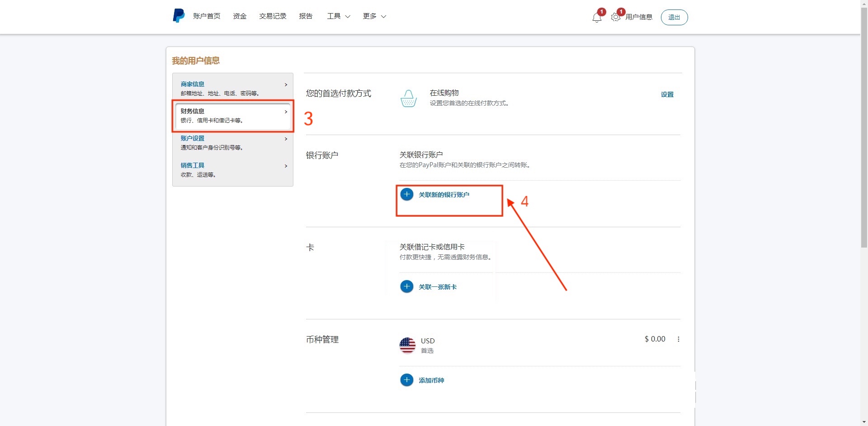Click the 设置 link for preferred payment
The height and width of the screenshot is (426, 868).
coord(667,94)
